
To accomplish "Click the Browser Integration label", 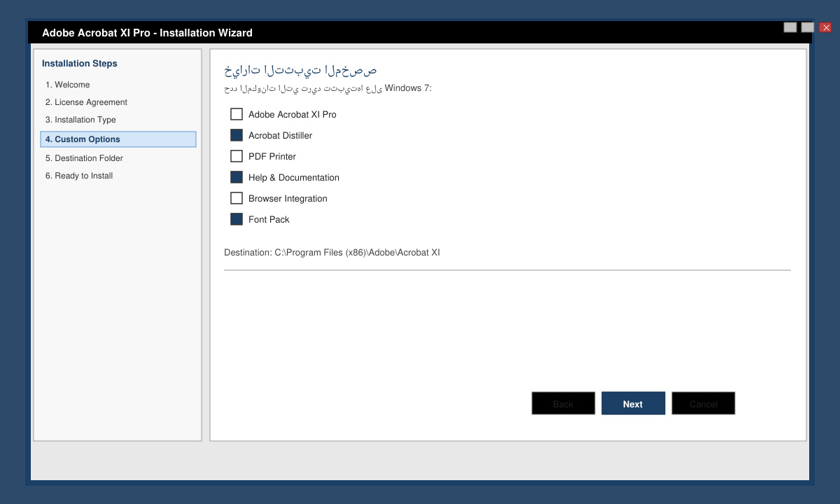I will pyautogui.click(x=288, y=199).
